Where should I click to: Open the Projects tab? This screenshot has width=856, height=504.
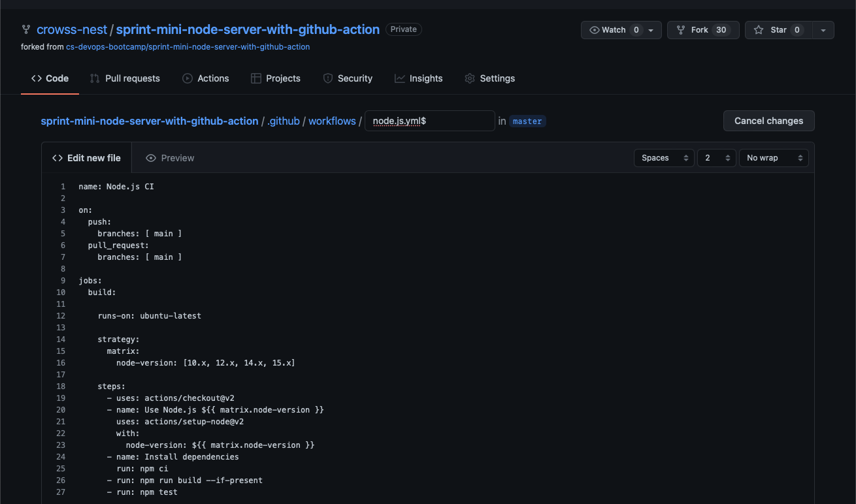click(276, 78)
